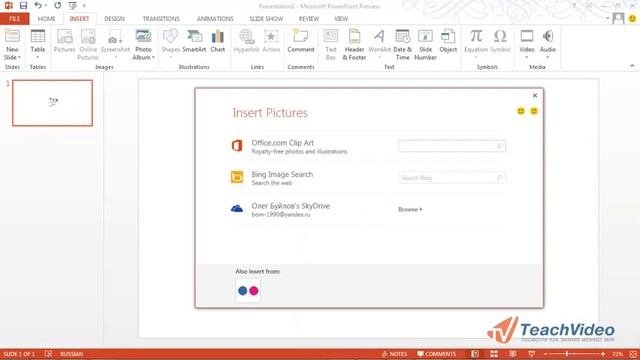Image resolution: width=640 pixels, height=360 pixels.
Task: Open the FILE tab
Action: click(x=15, y=19)
